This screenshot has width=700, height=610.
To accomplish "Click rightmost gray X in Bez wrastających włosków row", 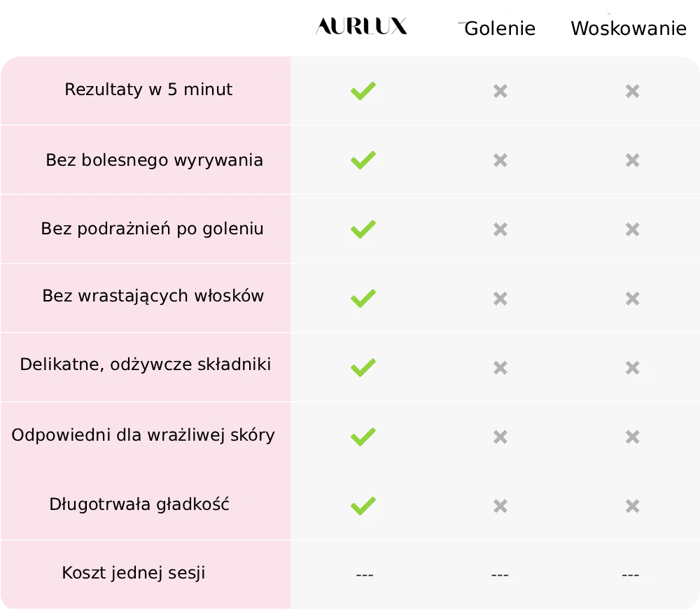I will pos(632,299).
